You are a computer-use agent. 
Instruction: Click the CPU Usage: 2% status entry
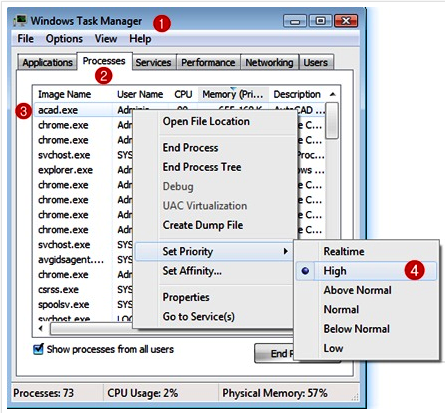142,393
